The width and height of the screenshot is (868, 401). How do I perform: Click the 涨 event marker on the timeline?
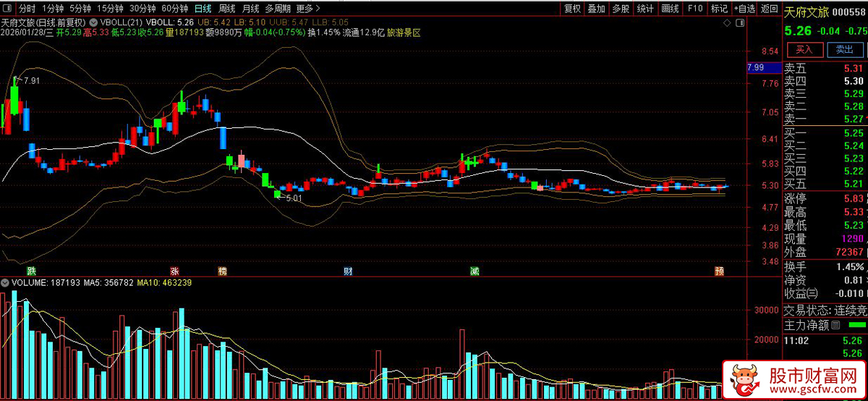pyautogui.click(x=174, y=271)
